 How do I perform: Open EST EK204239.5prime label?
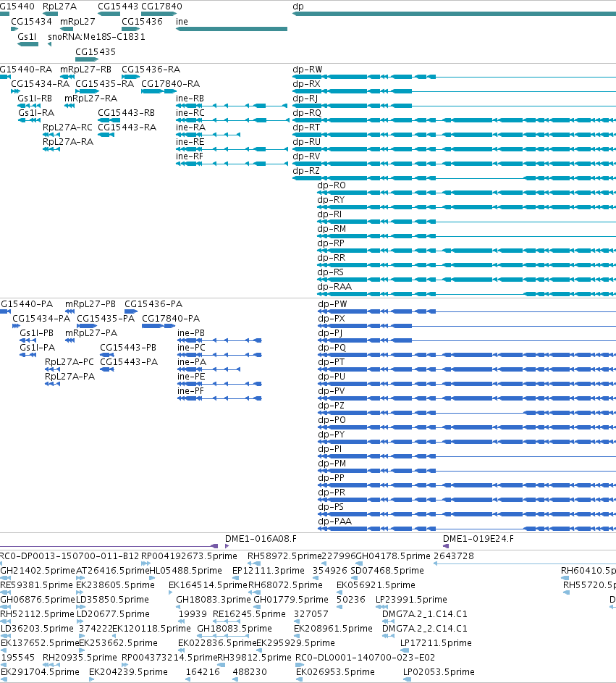point(128,672)
